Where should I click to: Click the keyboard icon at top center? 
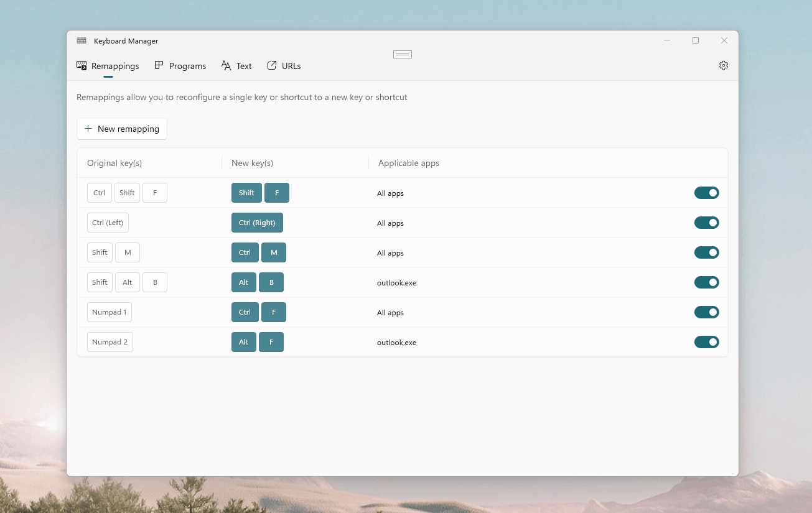pos(402,55)
